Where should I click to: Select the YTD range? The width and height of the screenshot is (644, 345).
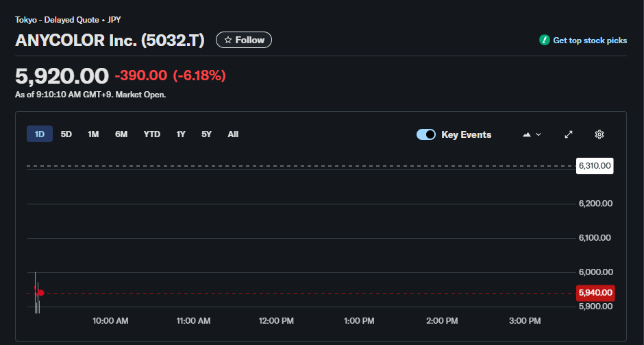click(152, 134)
